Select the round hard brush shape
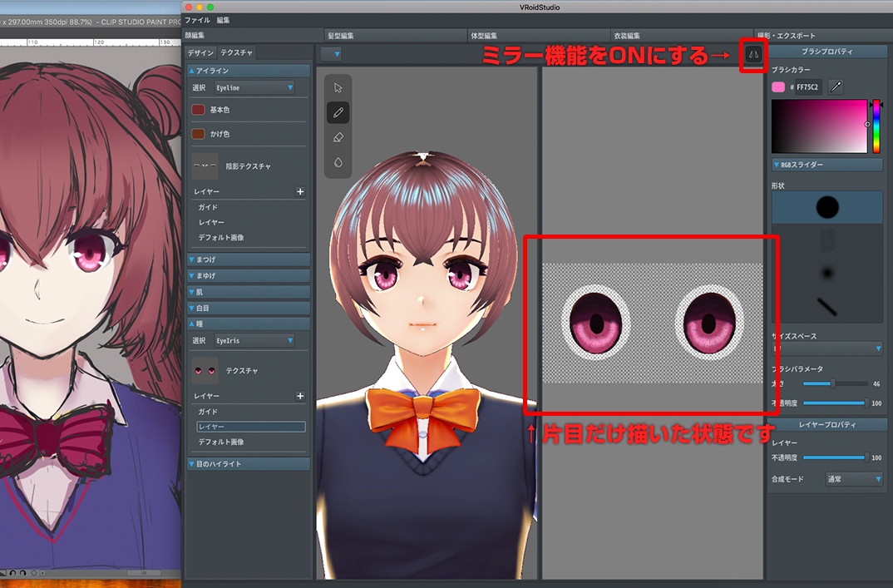 tap(826, 207)
